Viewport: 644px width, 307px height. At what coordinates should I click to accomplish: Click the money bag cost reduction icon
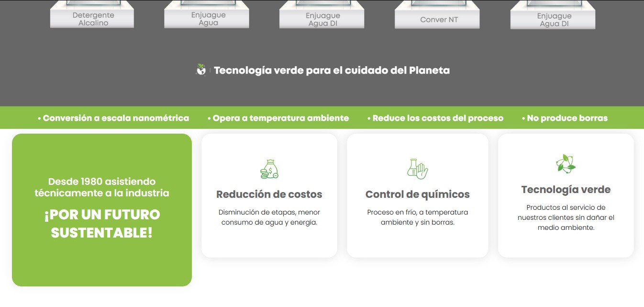(x=269, y=169)
